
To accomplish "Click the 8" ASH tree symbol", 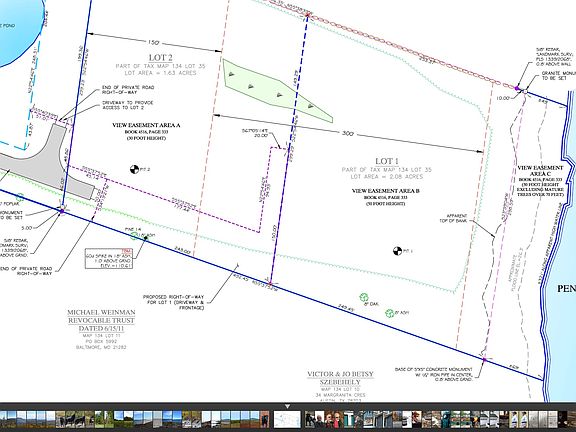I will (389, 313).
